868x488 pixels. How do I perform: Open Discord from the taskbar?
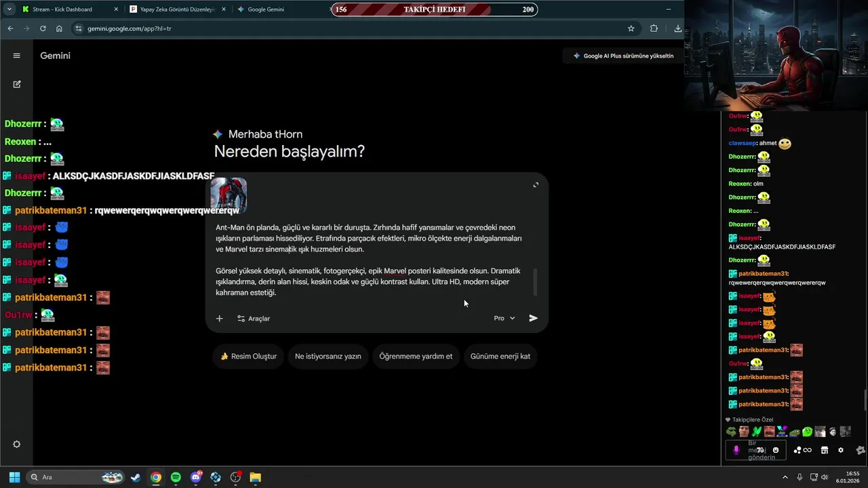pyautogui.click(x=196, y=477)
